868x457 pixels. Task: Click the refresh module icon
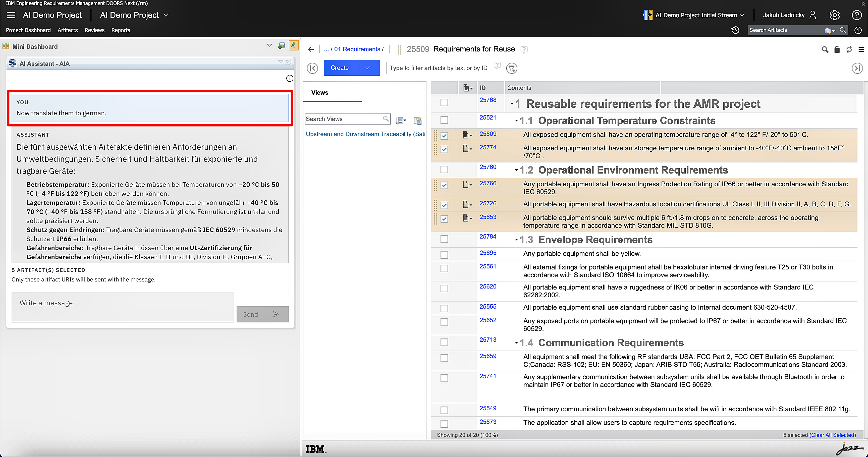[849, 49]
